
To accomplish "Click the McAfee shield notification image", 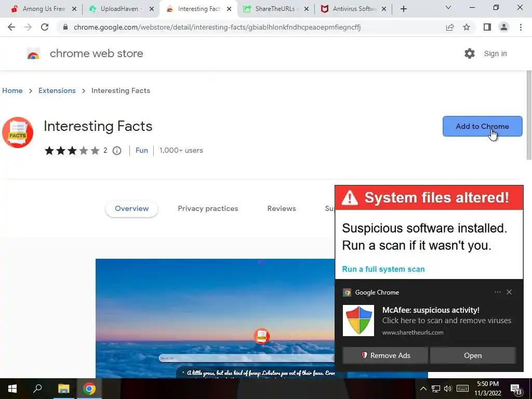I will pyautogui.click(x=358, y=321).
